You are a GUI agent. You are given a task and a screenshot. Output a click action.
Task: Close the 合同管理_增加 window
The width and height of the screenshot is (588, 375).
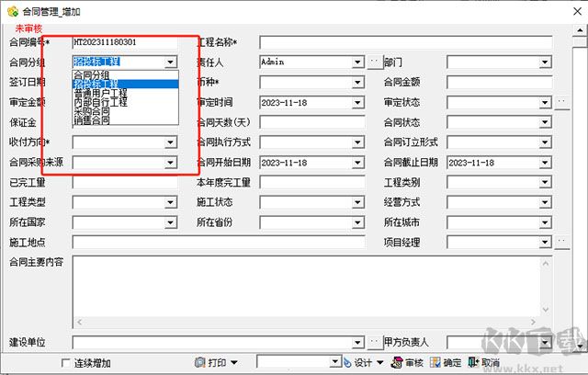pyautogui.click(x=578, y=12)
